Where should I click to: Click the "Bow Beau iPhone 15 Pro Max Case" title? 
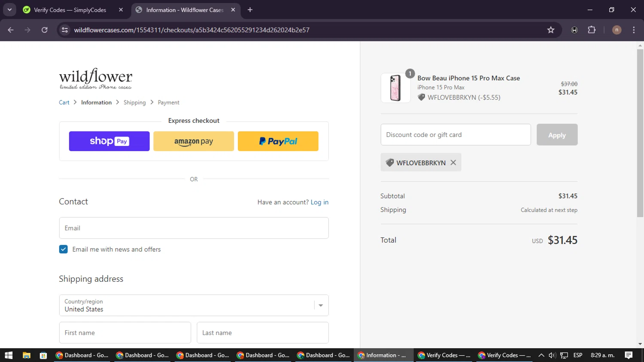468,78
